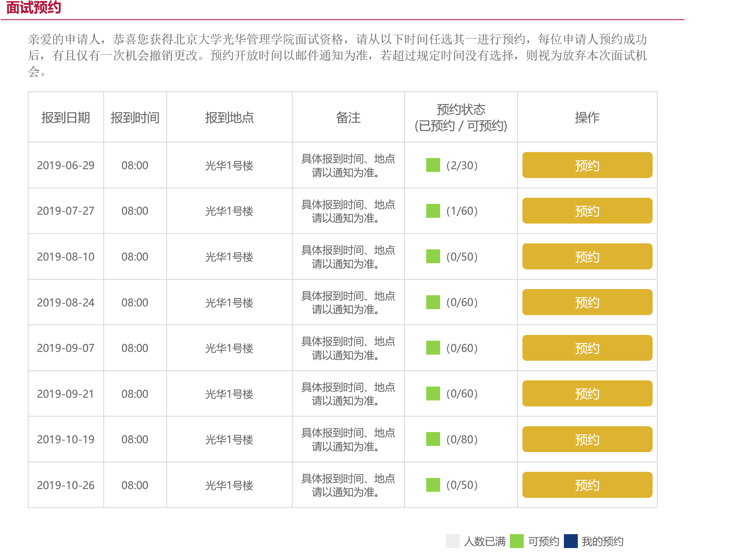Viewport: 734px width, 560px height.
Task: Click the 人数已满 legend label
Action: pyautogui.click(x=485, y=541)
